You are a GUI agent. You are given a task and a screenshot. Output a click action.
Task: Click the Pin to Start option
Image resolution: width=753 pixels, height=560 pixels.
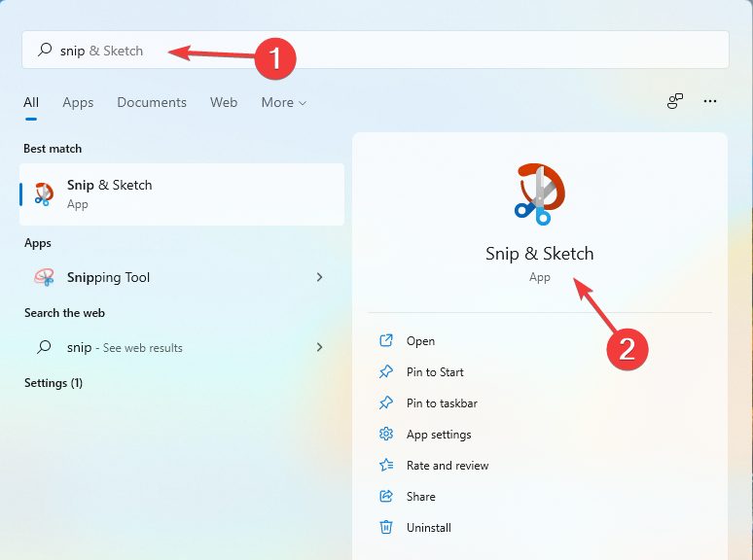434,372
